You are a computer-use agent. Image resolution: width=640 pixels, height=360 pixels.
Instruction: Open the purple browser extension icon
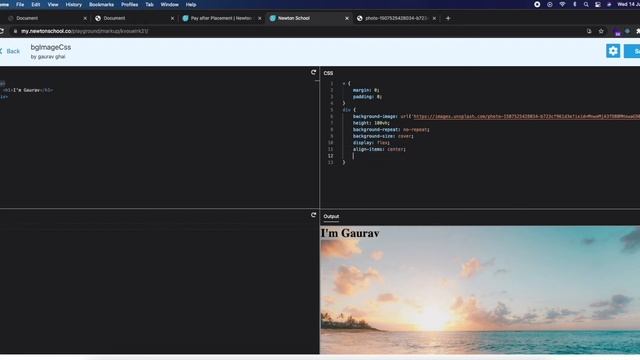tap(618, 32)
